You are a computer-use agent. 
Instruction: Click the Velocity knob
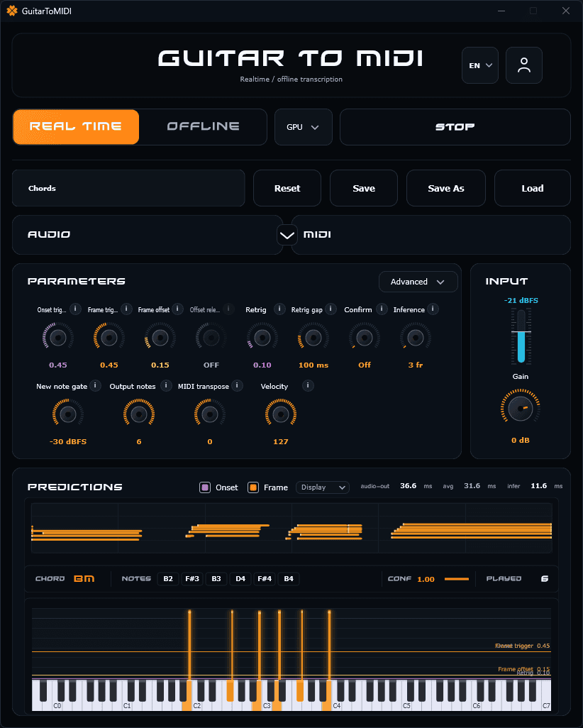tap(281, 414)
